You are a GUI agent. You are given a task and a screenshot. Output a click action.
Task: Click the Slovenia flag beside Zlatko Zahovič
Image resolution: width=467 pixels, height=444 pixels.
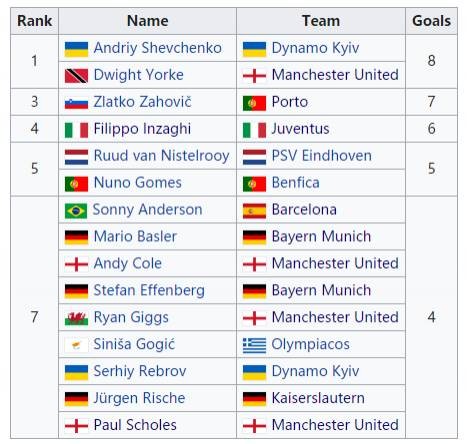coord(76,103)
